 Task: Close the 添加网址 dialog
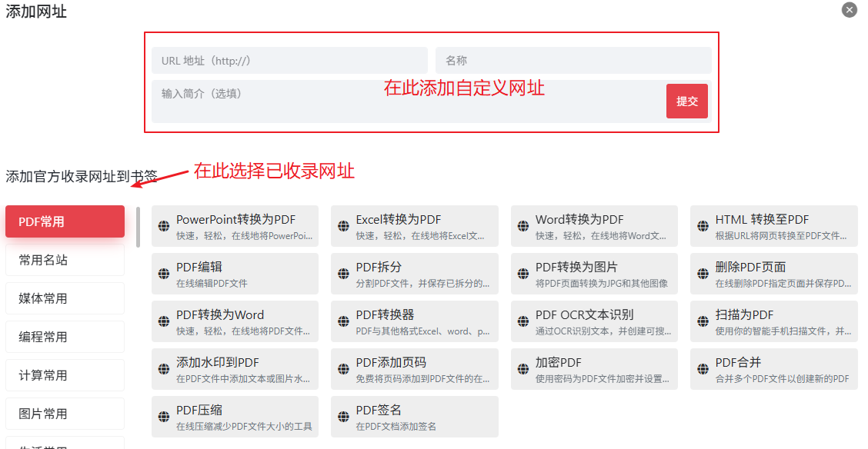[849, 10]
